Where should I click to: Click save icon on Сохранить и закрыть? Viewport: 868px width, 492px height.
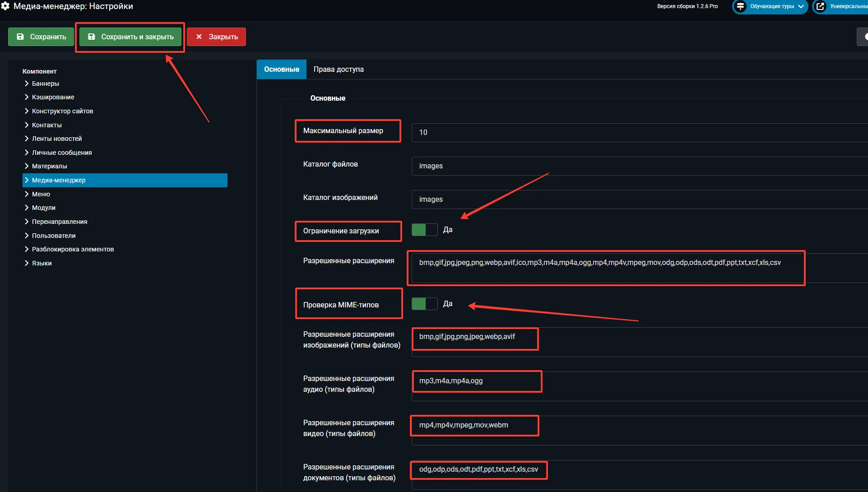point(92,37)
